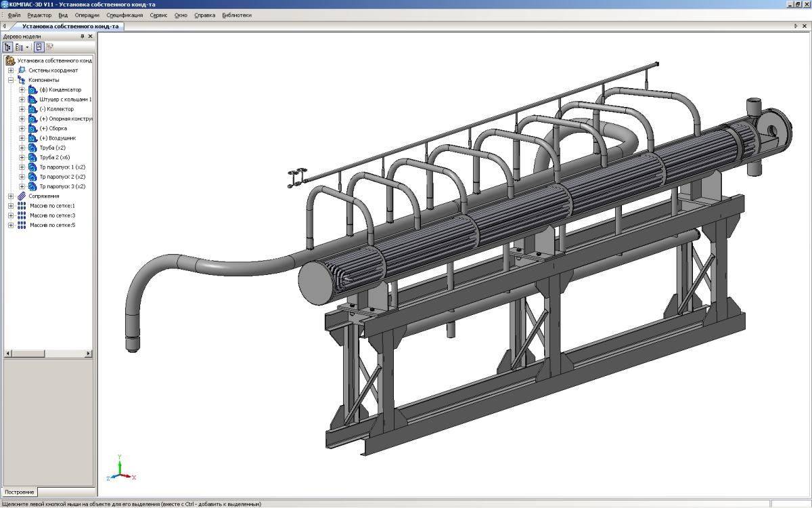Expand the Коллектор component node

click(22, 109)
